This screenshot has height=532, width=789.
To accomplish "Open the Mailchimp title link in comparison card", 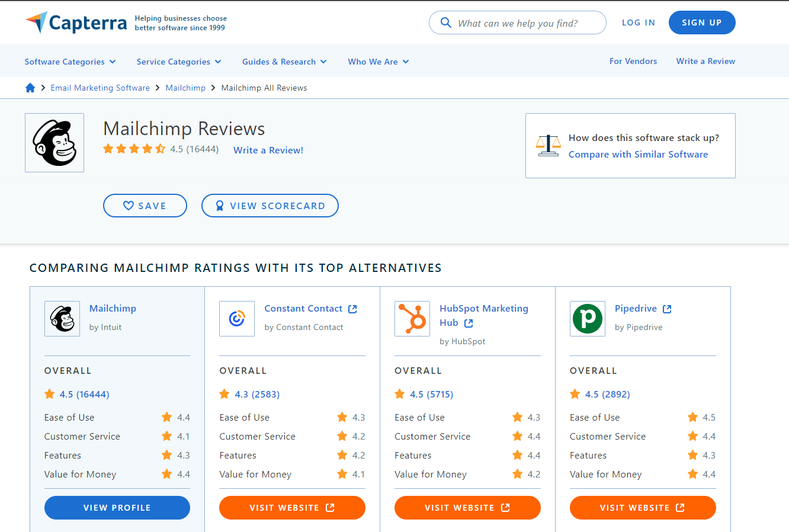I will pos(113,308).
